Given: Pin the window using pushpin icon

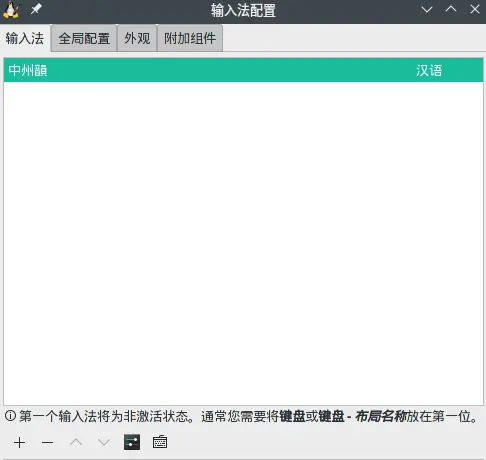Looking at the screenshot, I should click(x=36, y=9).
